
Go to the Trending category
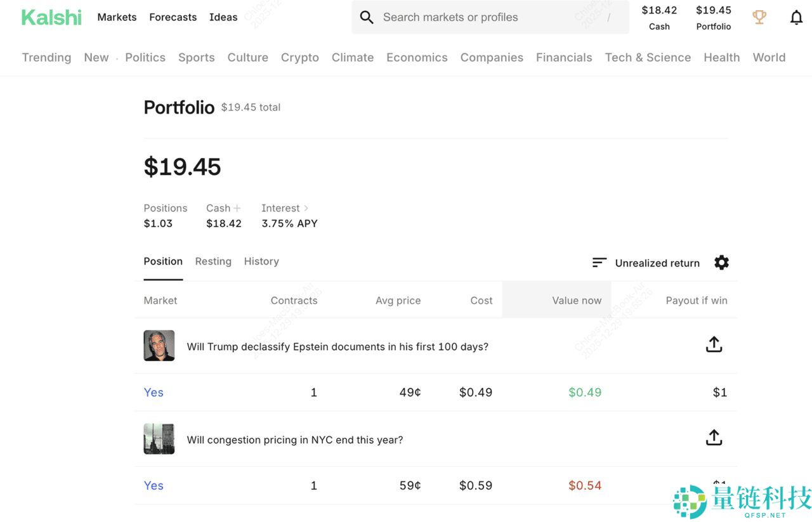coord(46,57)
